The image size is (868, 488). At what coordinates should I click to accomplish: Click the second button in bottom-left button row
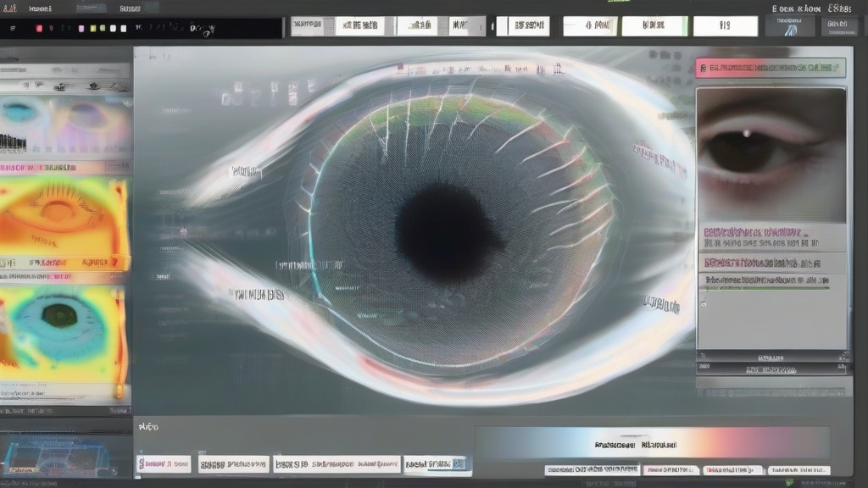pos(233,464)
